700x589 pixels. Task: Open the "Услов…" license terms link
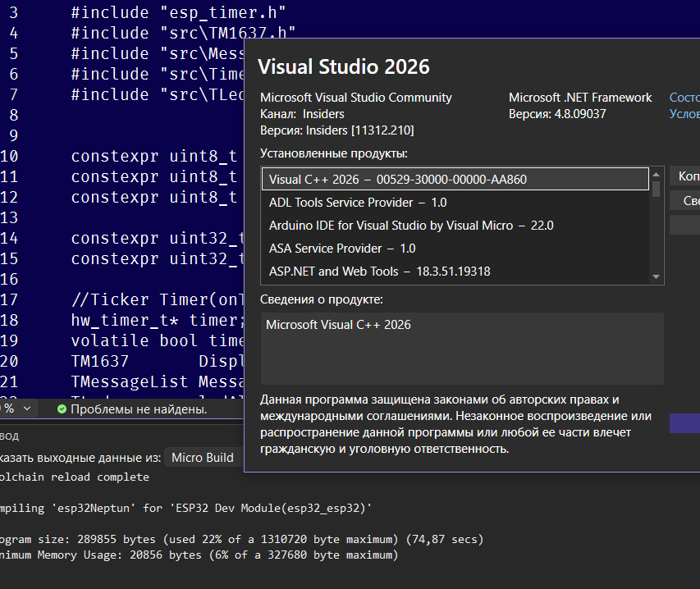[684, 114]
